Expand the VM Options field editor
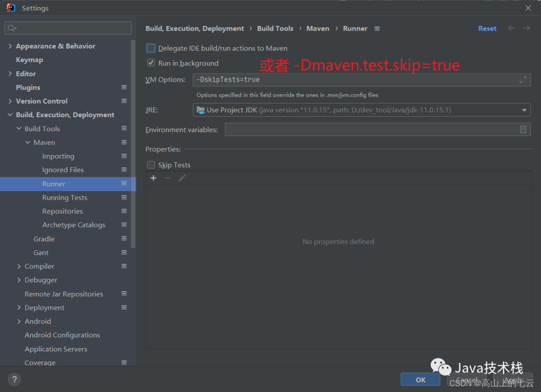The image size is (541, 392). tap(522, 80)
